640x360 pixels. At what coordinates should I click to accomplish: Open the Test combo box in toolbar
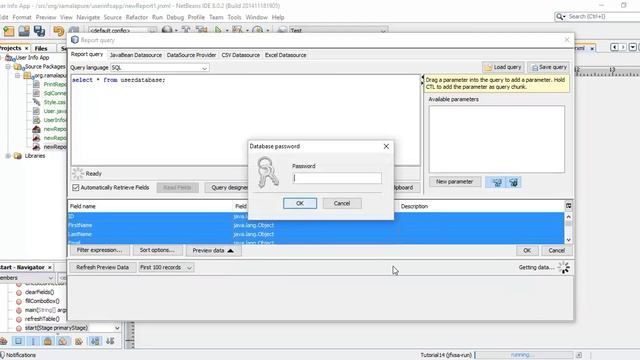pyautogui.click(x=338, y=31)
